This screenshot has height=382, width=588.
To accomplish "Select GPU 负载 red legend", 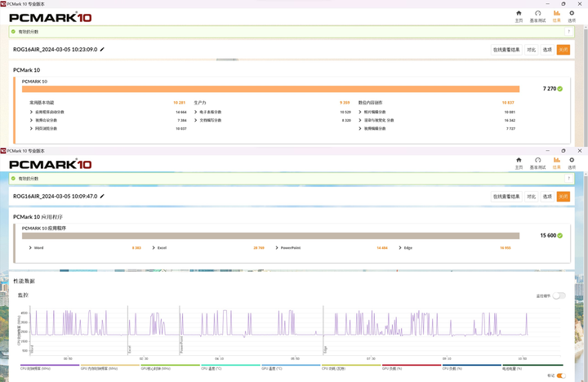I will [412, 367].
